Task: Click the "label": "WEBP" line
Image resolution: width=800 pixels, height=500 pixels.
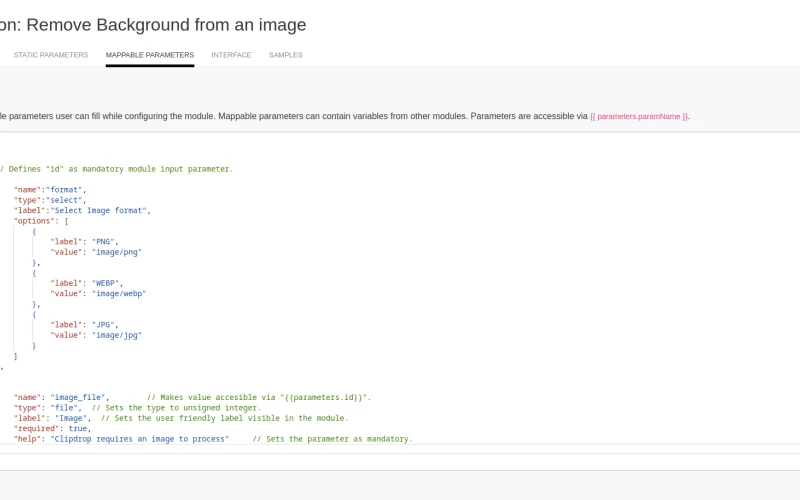Action: coord(87,283)
